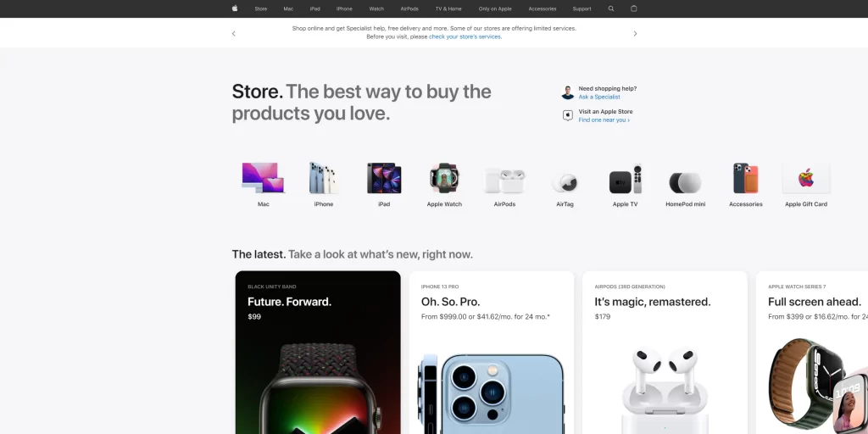Select the iPhone product icon
This screenshot has height=434, width=868.
[324, 178]
